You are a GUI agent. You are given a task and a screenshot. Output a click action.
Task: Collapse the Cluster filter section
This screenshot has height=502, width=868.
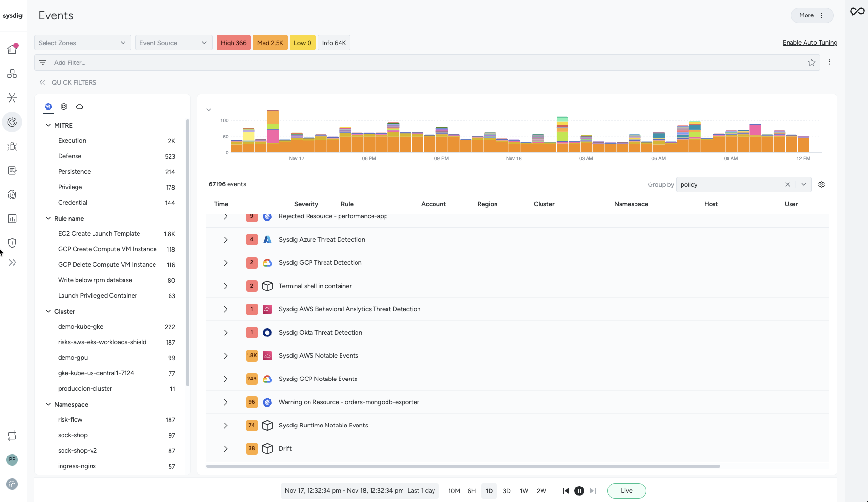click(x=48, y=311)
